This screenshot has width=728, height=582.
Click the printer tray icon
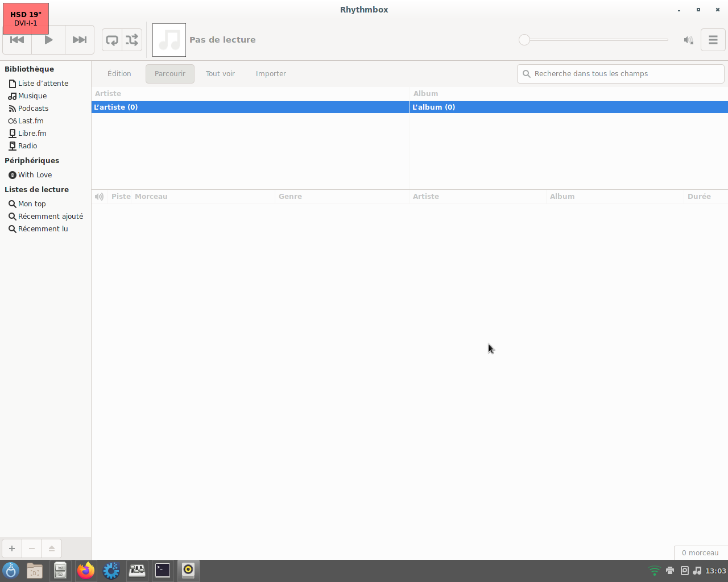670,571
